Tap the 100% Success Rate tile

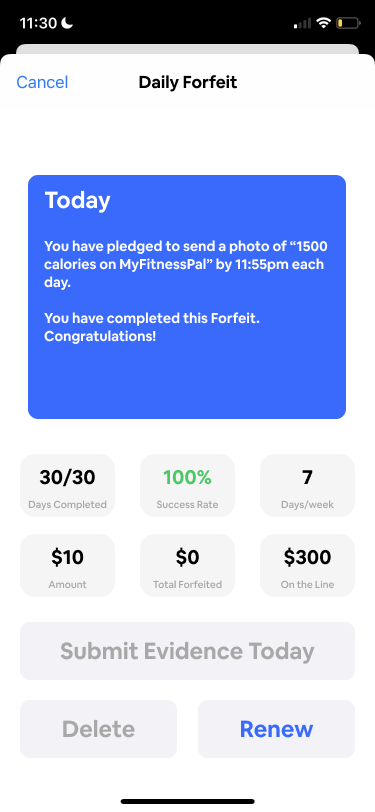(188, 485)
